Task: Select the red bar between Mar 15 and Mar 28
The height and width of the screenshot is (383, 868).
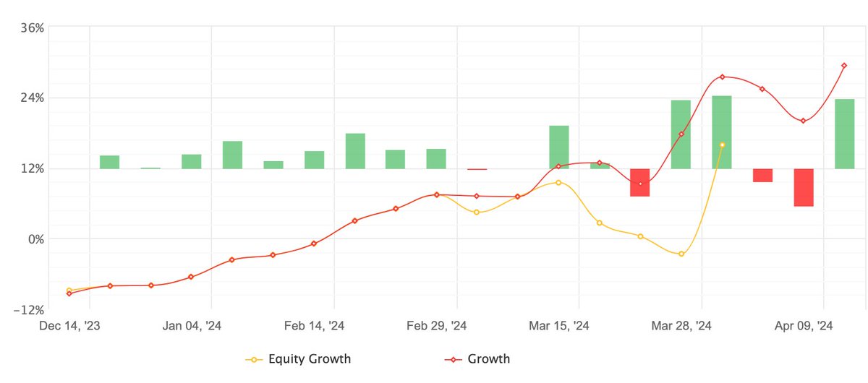Action: tap(640, 182)
